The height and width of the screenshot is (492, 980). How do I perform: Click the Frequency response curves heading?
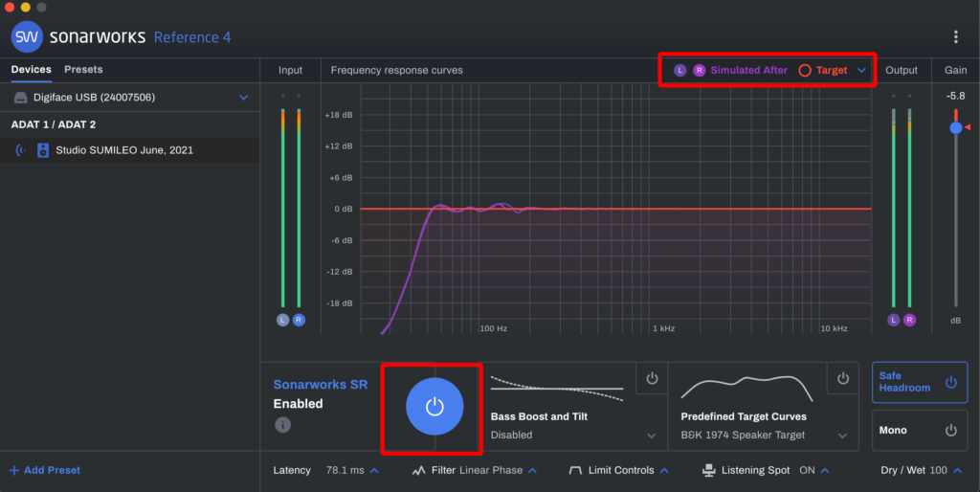click(x=397, y=70)
